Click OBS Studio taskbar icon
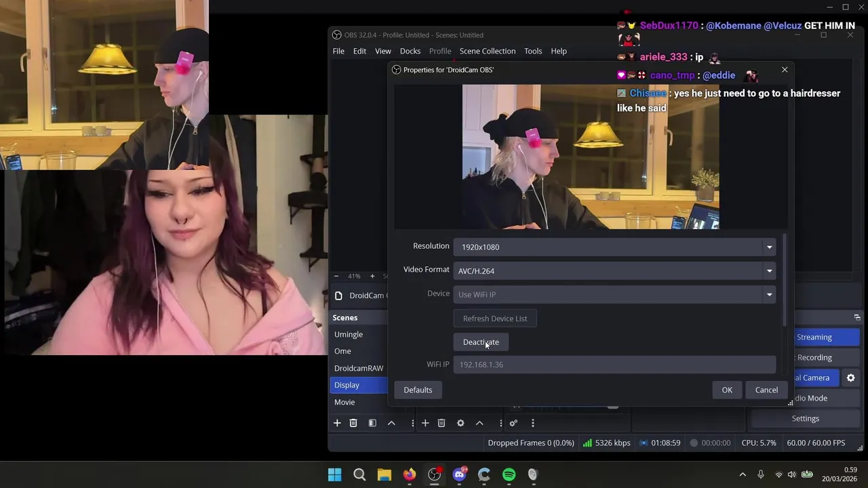Screen dimensions: 868x488 click(435, 474)
